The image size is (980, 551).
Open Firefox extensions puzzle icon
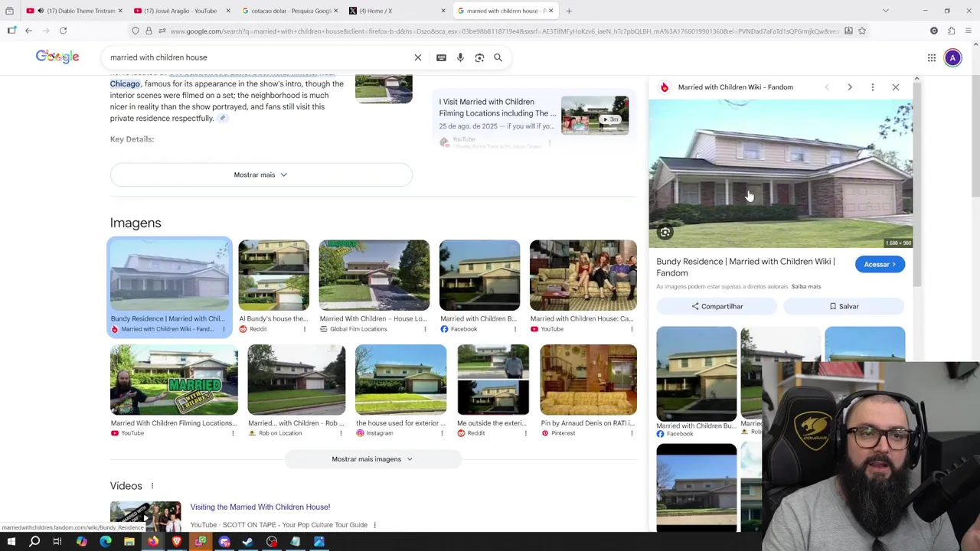click(x=951, y=31)
